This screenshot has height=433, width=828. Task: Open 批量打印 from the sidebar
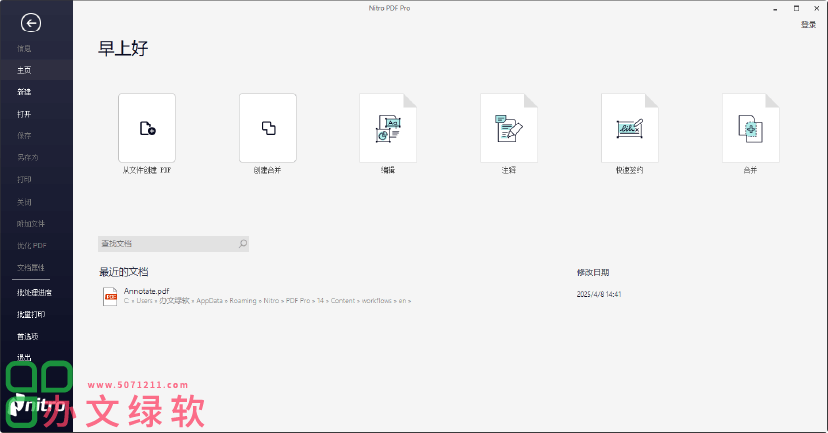[x=31, y=315]
